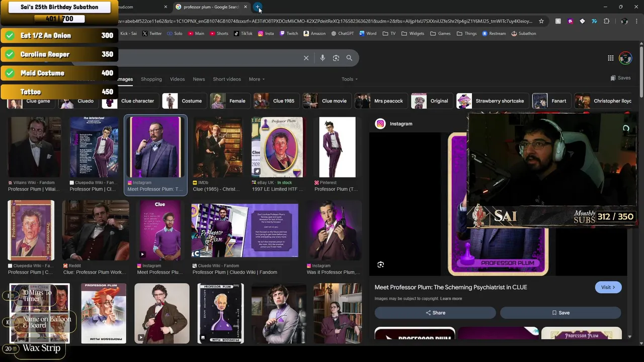Open the Instagram source link above preview
This screenshot has height=362, width=644.
pyautogui.click(x=394, y=124)
